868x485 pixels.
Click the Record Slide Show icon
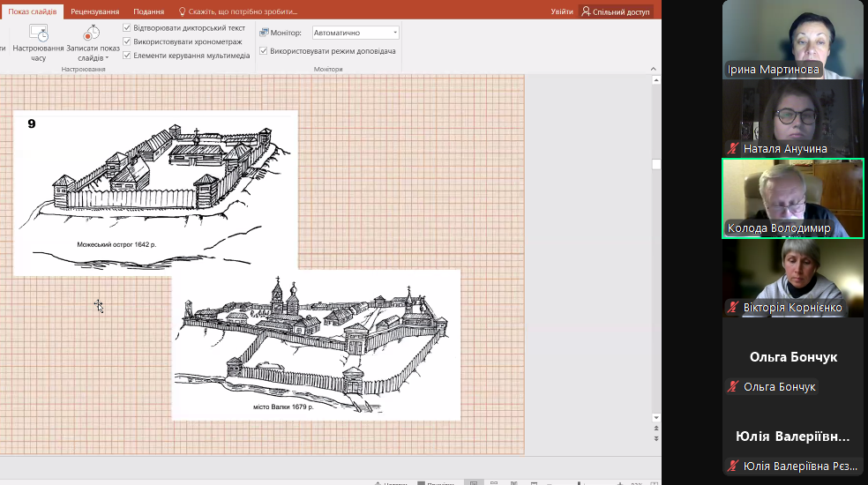92,33
